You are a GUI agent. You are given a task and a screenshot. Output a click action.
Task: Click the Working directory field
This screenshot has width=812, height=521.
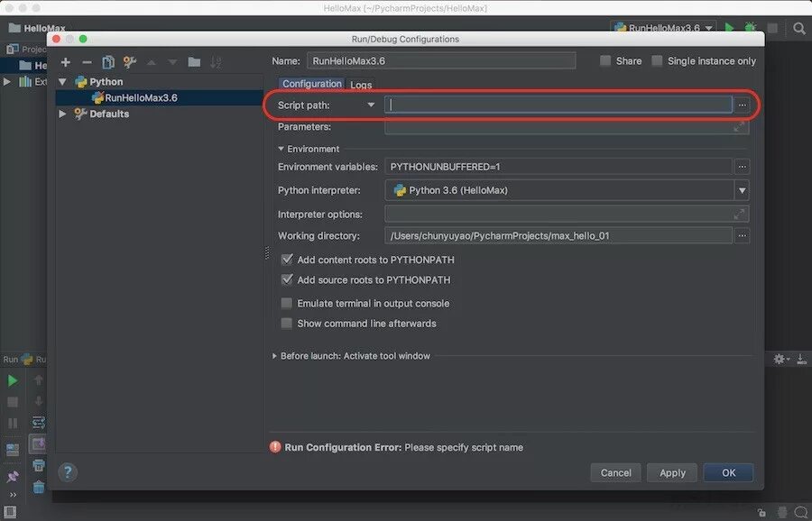pos(558,235)
